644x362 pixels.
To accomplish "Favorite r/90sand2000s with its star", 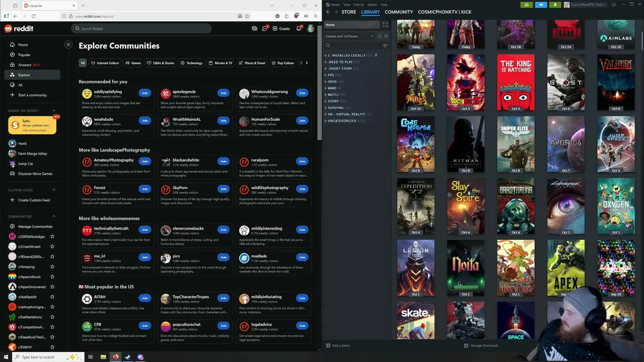I will pos(52,256).
